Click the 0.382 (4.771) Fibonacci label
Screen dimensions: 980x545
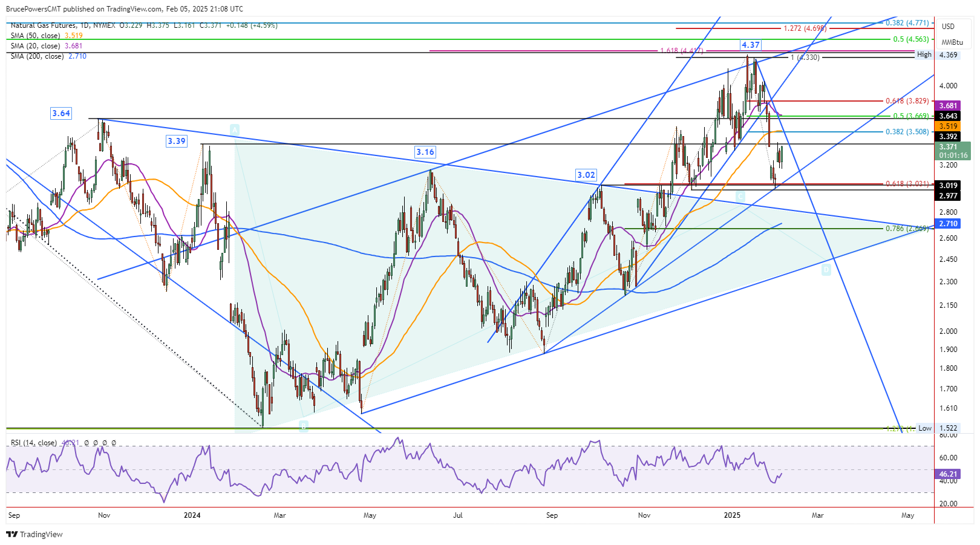(907, 23)
